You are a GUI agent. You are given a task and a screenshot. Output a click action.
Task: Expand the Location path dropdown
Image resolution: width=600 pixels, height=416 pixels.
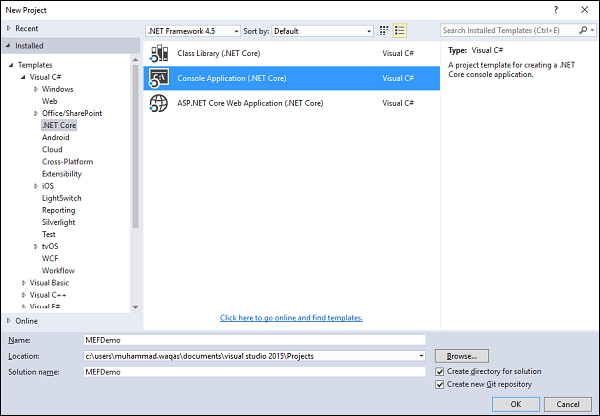point(421,355)
